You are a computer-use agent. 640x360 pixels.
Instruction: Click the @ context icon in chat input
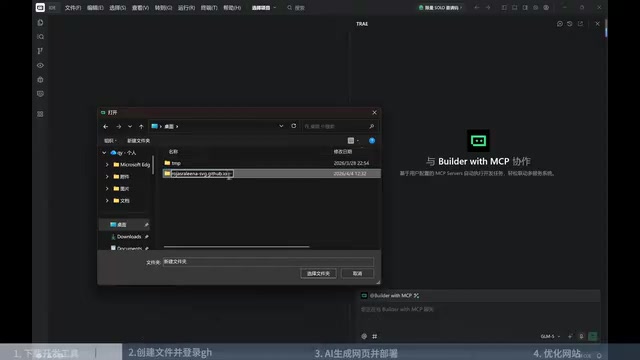(364, 336)
